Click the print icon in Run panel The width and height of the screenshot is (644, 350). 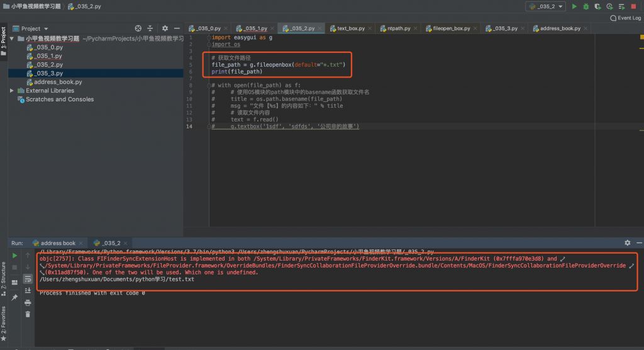click(x=28, y=302)
